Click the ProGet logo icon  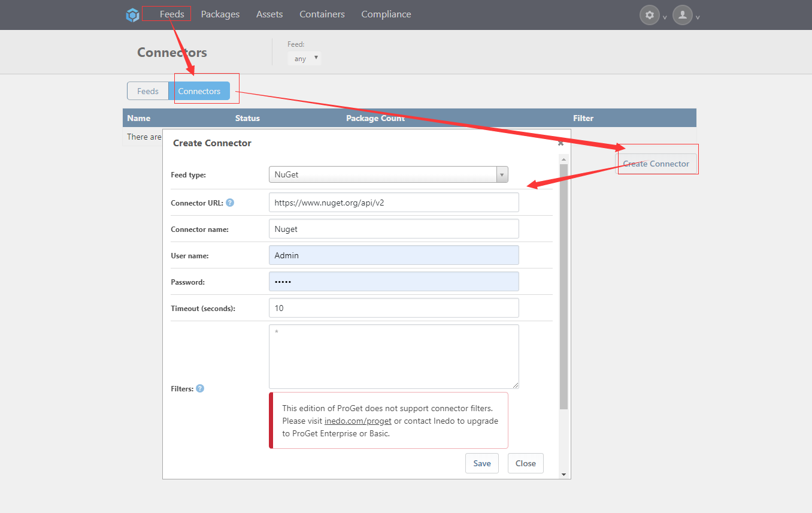[x=132, y=15]
